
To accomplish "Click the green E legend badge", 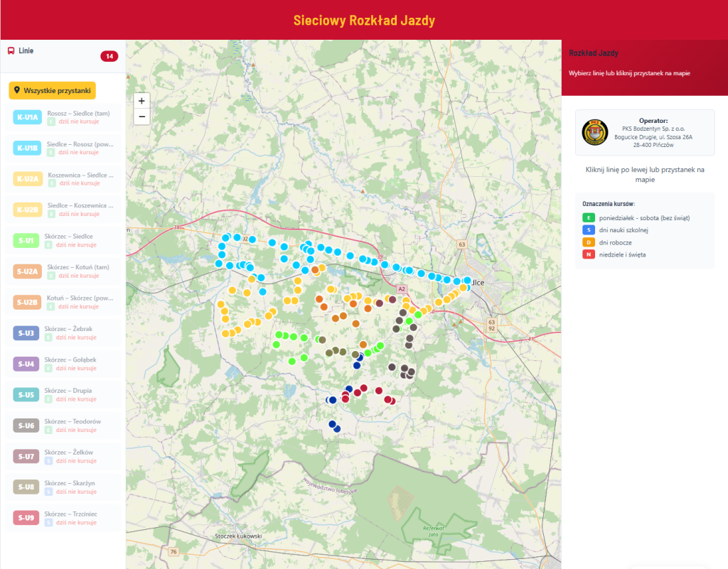I will (x=588, y=218).
